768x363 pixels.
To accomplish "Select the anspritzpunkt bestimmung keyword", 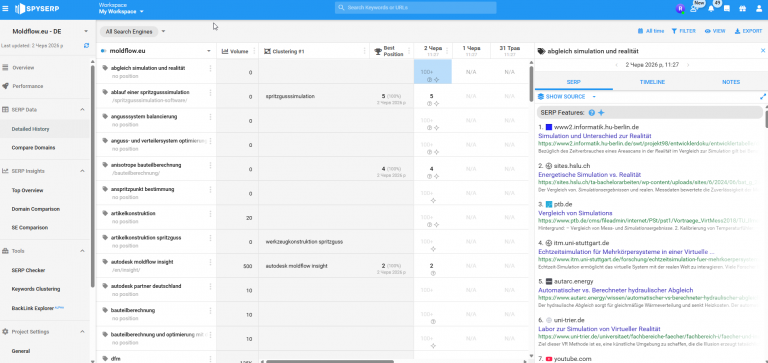I will click(x=143, y=189).
